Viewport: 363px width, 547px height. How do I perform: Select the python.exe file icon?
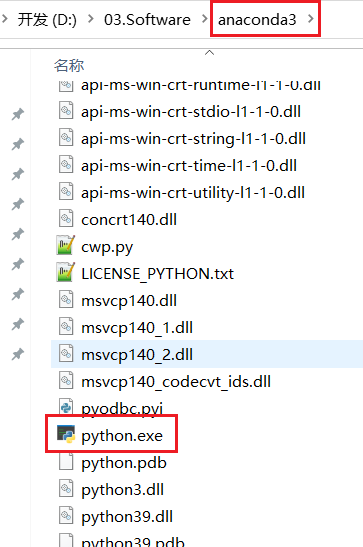[x=66, y=434]
